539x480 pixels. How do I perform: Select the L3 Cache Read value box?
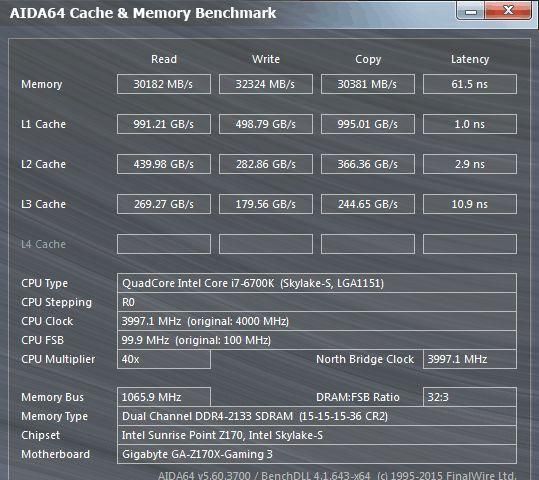point(164,204)
